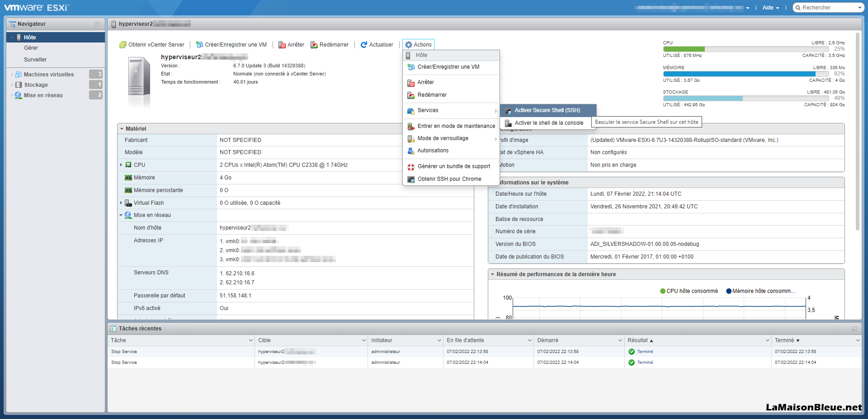Open Gérer under Hôte
Viewport: 868px width, 419px height.
(31, 48)
